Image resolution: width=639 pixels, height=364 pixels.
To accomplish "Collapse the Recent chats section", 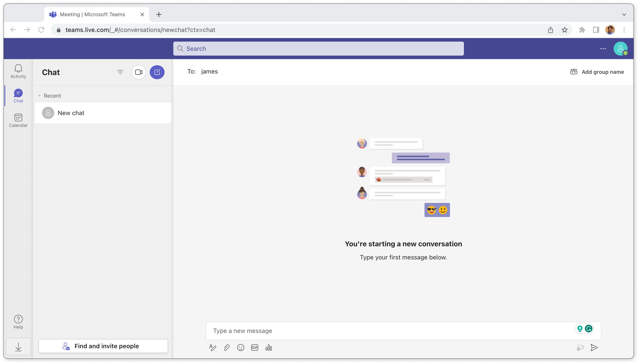I will (40, 96).
